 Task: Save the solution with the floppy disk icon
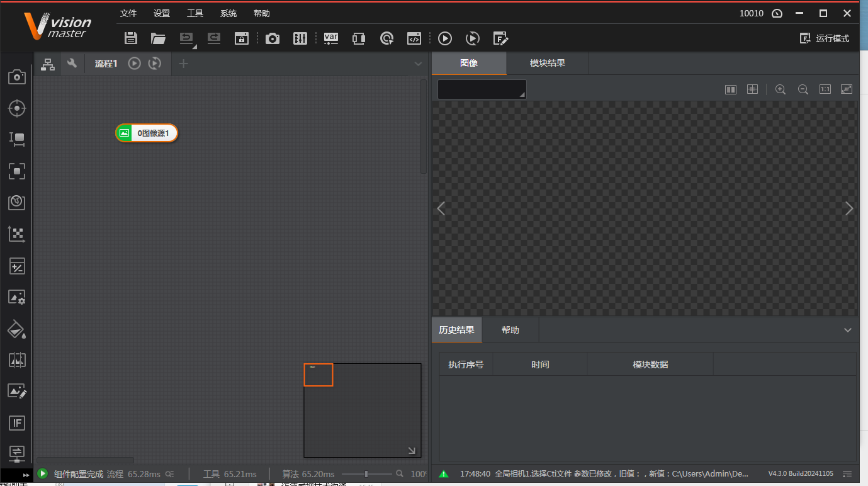pos(131,38)
